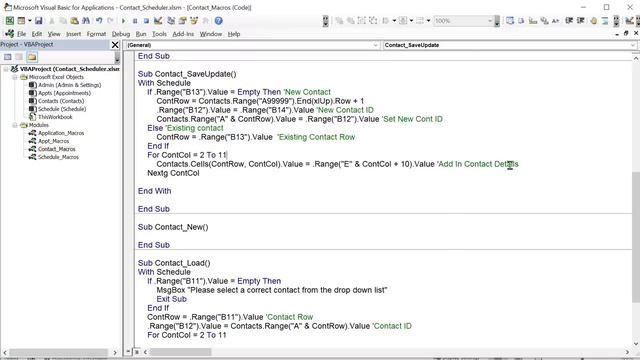Screen dimensions: 640x360
Task: Close the Project - VBAProject panel
Action: (x=115, y=45)
